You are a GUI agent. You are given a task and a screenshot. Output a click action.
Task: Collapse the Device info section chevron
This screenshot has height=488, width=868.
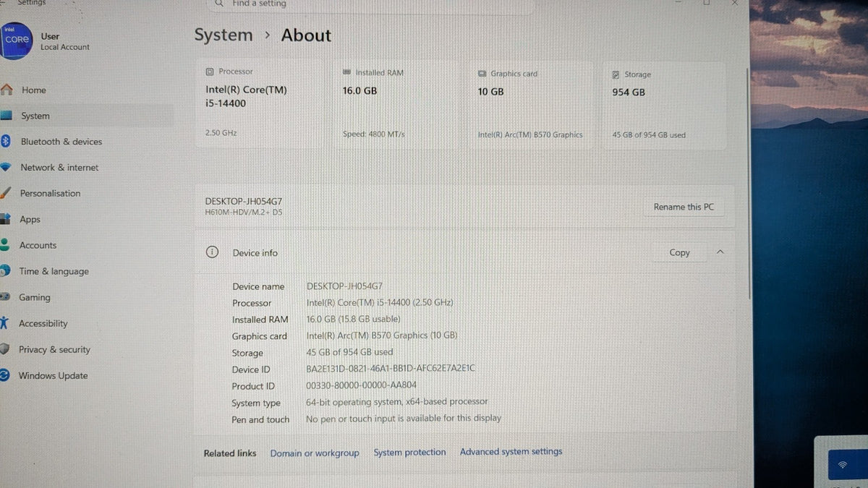[720, 252]
